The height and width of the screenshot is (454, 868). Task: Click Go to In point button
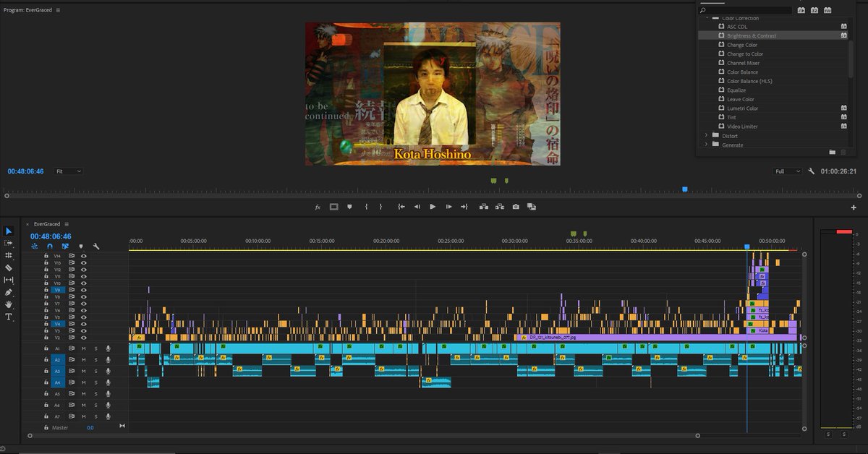tap(401, 207)
